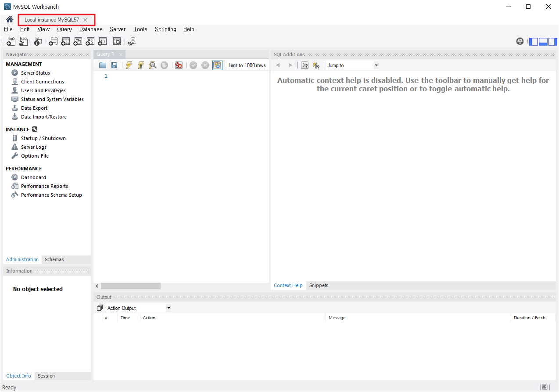Select the Object Info tab
The width and height of the screenshot is (559, 392).
[x=18, y=376]
